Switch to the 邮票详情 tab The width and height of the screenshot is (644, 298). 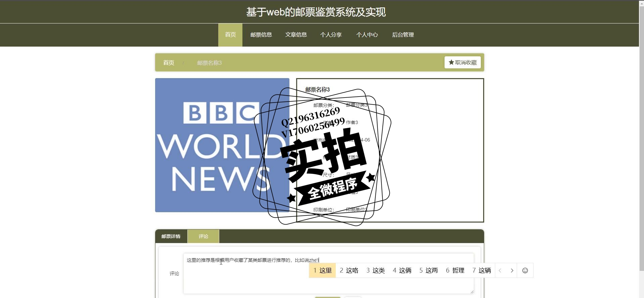click(x=171, y=236)
